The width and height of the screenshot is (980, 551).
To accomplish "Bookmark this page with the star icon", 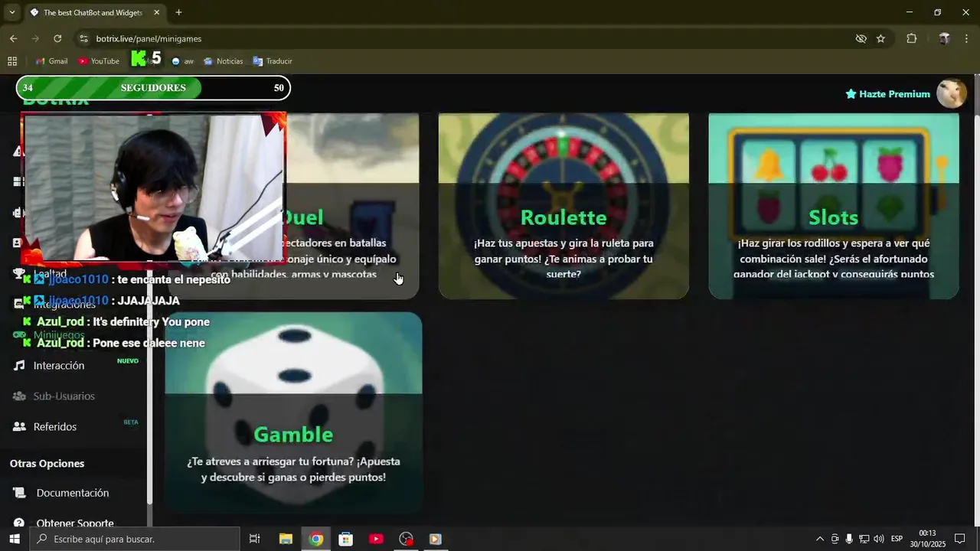I will pos(880,38).
